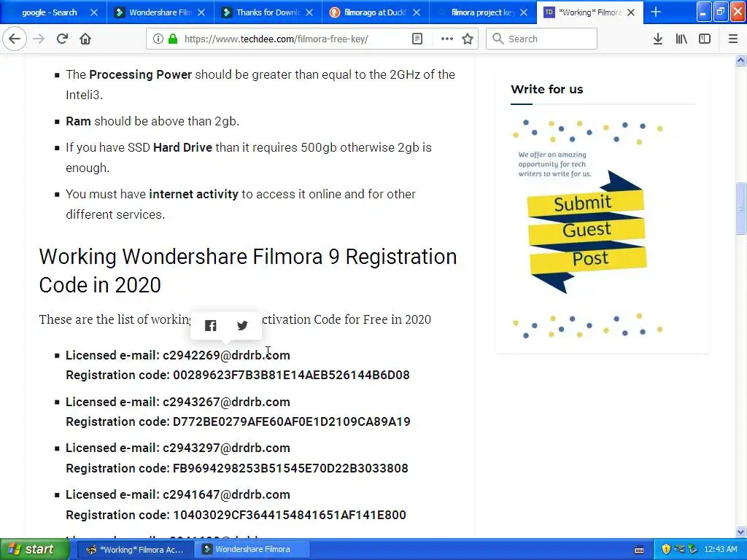This screenshot has width=747, height=560.
Task: Reload the current page
Action: (x=62, y=39)
